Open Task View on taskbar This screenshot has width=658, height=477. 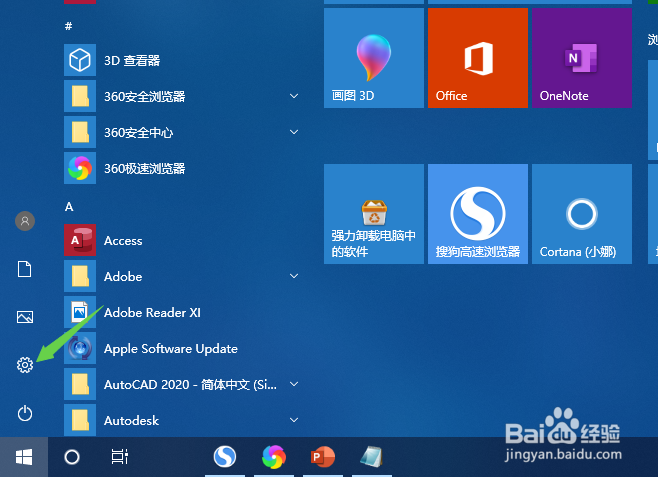(120, 457)
